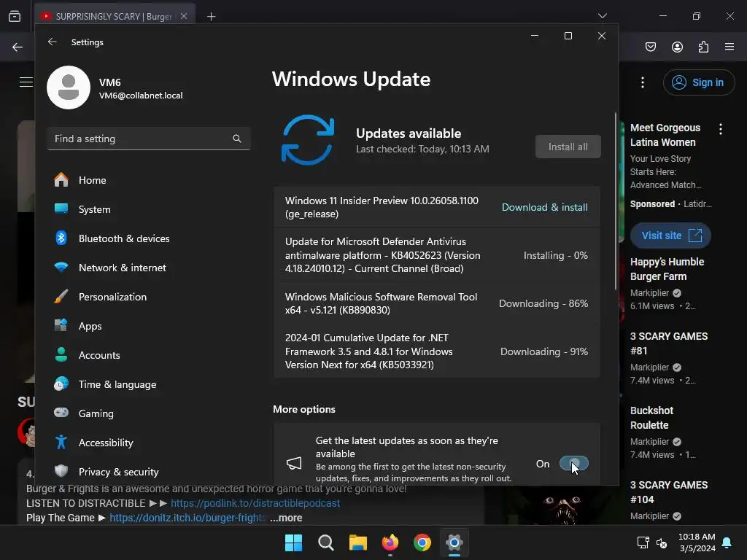This screenshot has width=747, height=560.
Task: Open the browser account icon
Action: tap(677, 47)
